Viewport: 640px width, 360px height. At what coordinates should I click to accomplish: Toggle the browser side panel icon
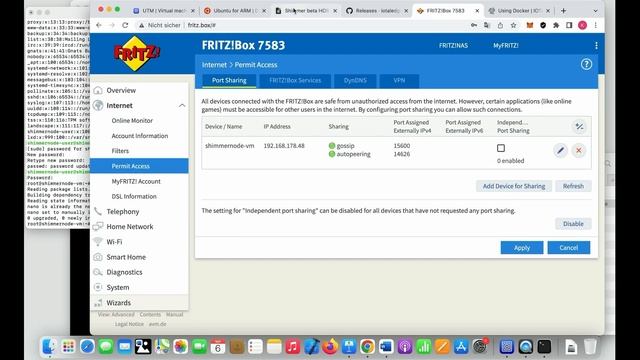tap(569, 25)
